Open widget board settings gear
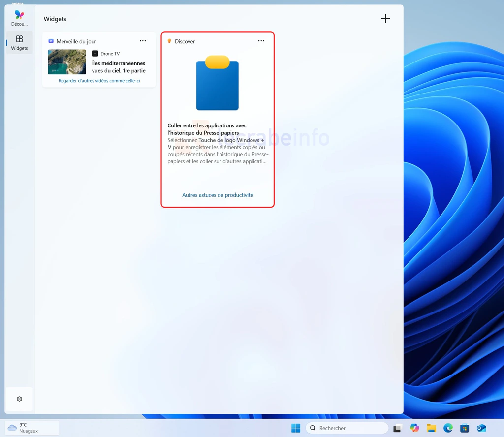The image size is (504, 437). (x=19, y=399)
